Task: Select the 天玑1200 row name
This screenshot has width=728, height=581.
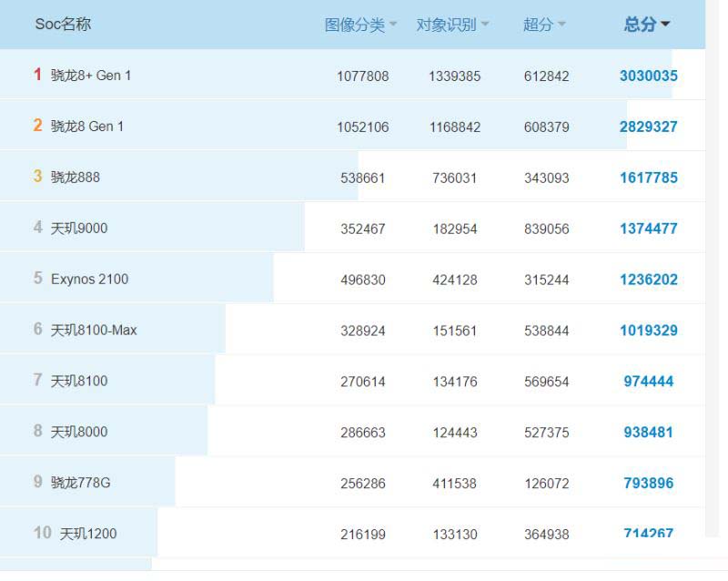Action: 88,534
